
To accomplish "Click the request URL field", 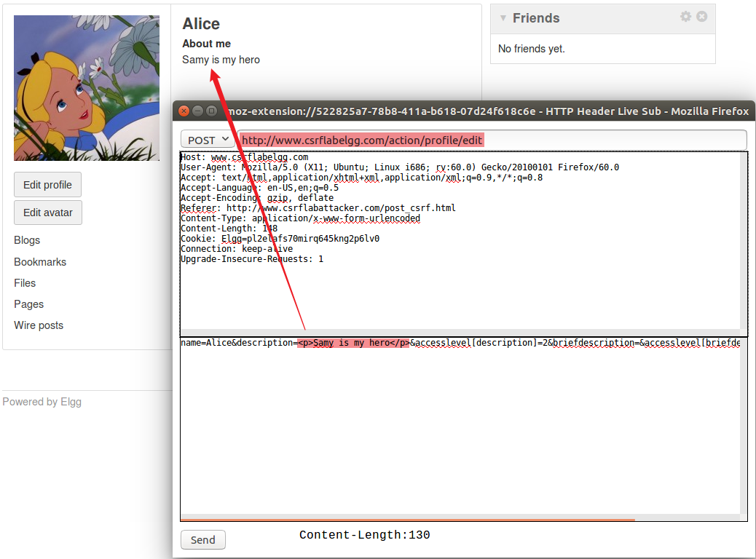I will (492, 140).
